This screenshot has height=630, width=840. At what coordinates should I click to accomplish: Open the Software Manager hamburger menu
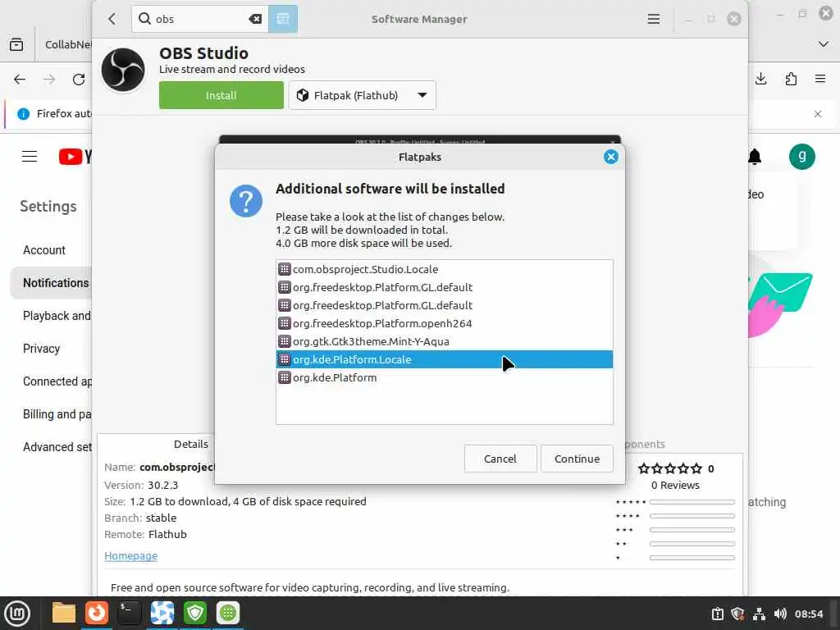654,20
